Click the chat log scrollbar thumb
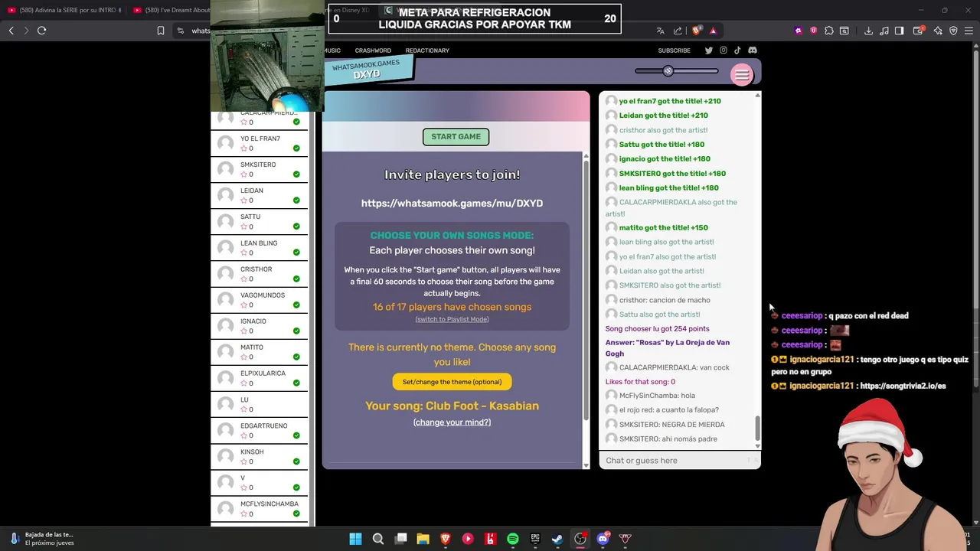 click(758, 429)
